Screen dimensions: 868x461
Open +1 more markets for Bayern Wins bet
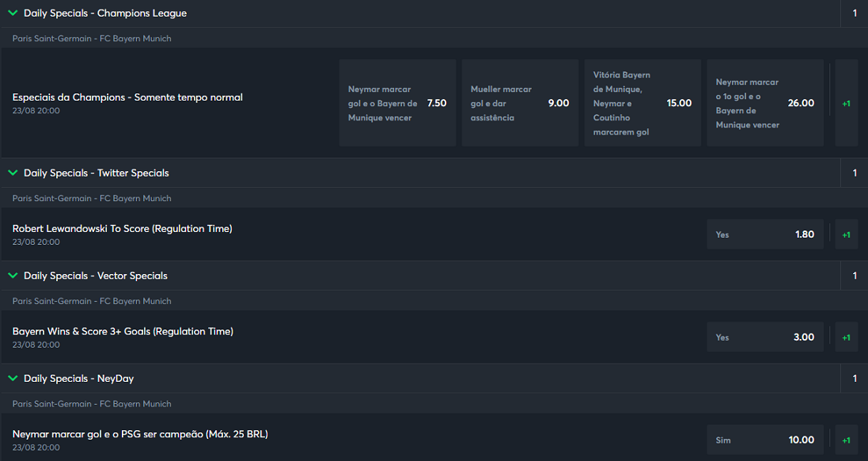pos(847,337)
